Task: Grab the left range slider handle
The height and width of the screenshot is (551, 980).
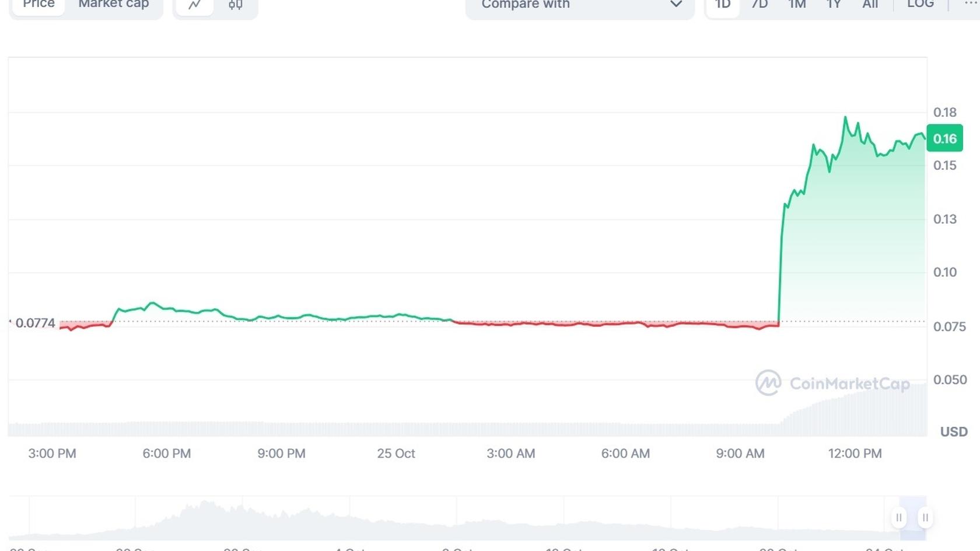Action: coord(899,517)
